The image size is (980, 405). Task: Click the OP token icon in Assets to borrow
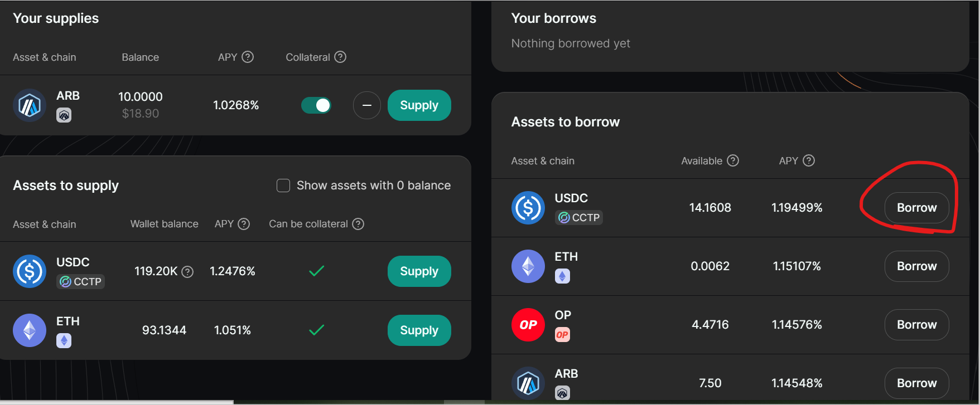(x=528, y=325)
